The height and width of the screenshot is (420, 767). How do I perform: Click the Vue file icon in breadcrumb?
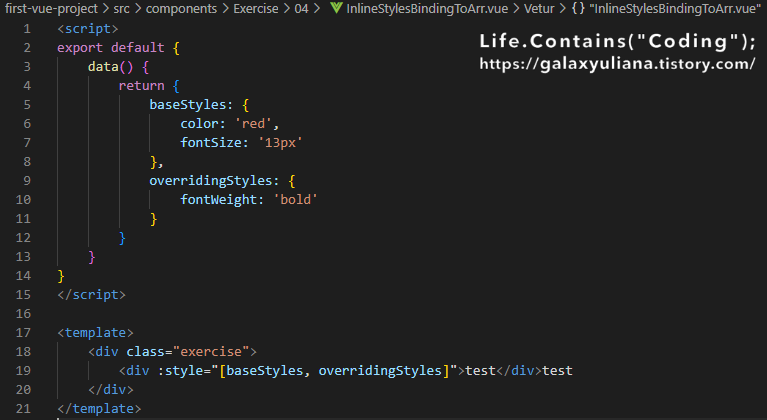pos(336,8)
